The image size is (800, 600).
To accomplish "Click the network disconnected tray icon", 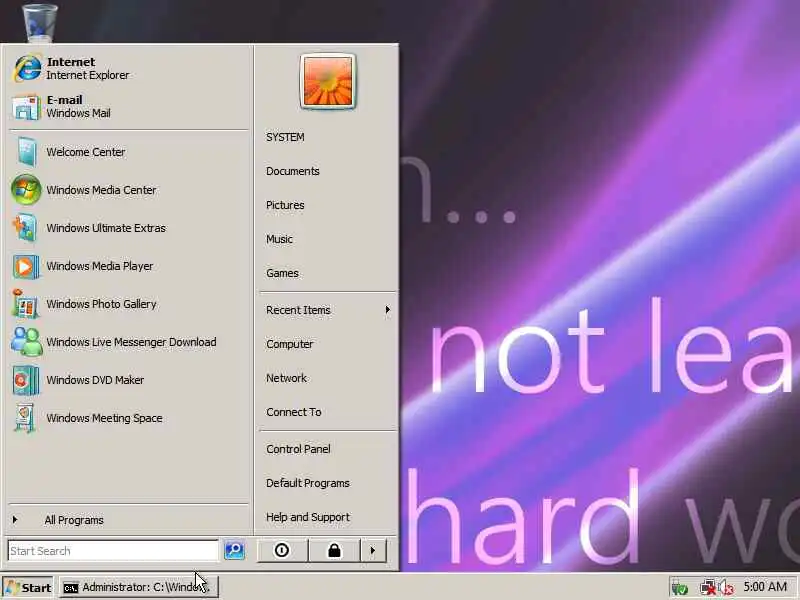I will (708, 588).
